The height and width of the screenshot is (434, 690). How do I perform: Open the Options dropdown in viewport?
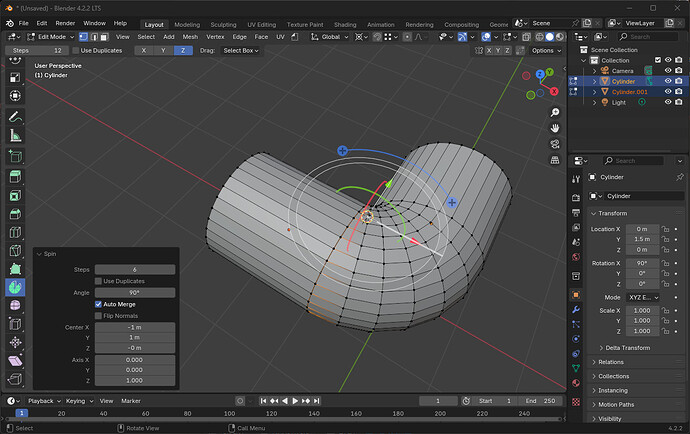(x=546, y=51)
